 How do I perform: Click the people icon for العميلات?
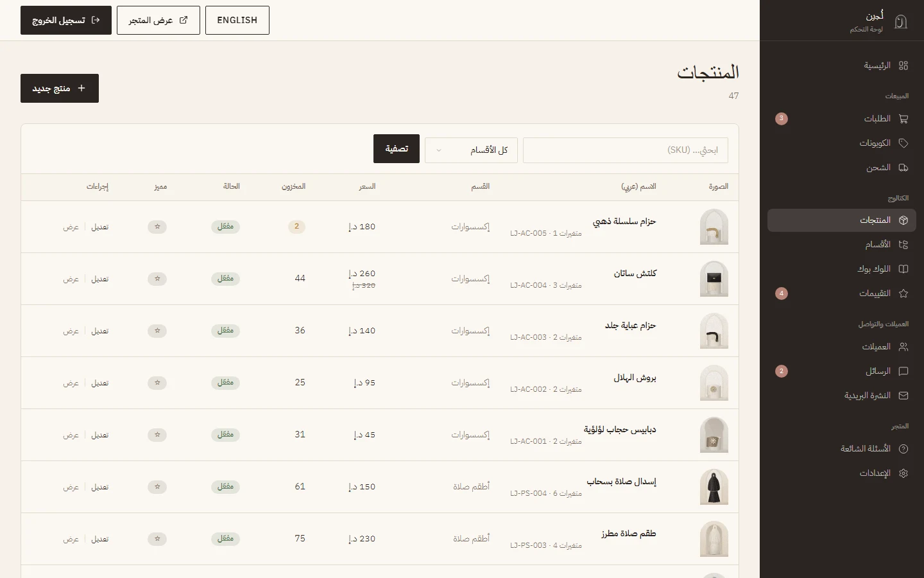pos(903,347)
